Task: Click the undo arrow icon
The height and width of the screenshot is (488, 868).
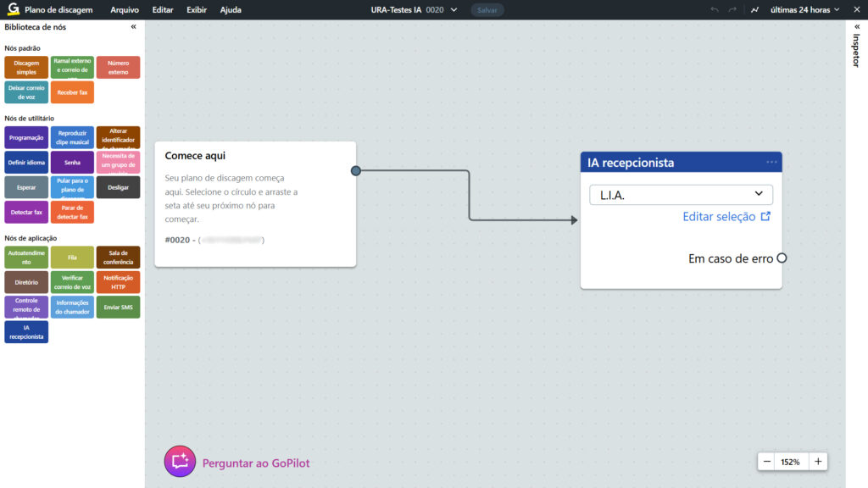Action: (715, 10)
